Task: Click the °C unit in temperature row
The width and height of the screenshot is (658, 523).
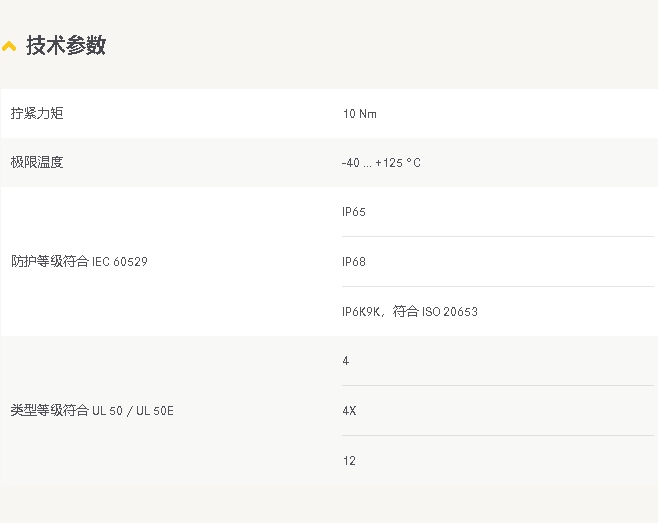Action: (413, 163)
